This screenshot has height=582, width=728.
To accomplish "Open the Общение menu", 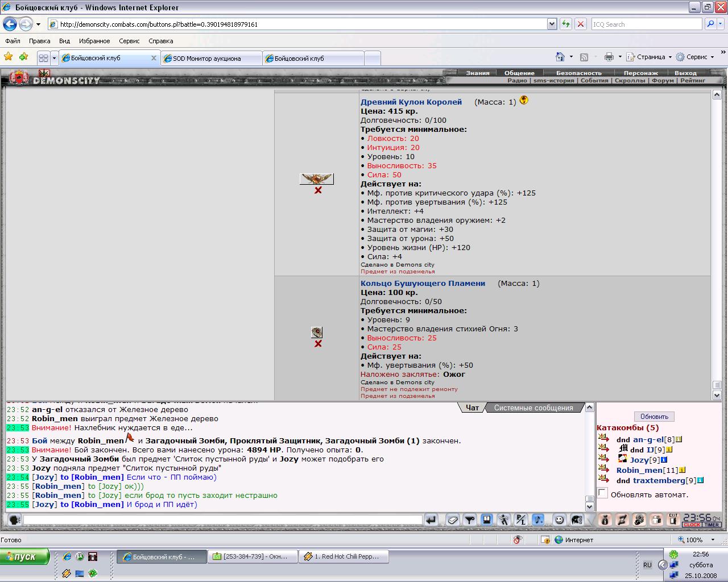I will click(x=519, y=73).
